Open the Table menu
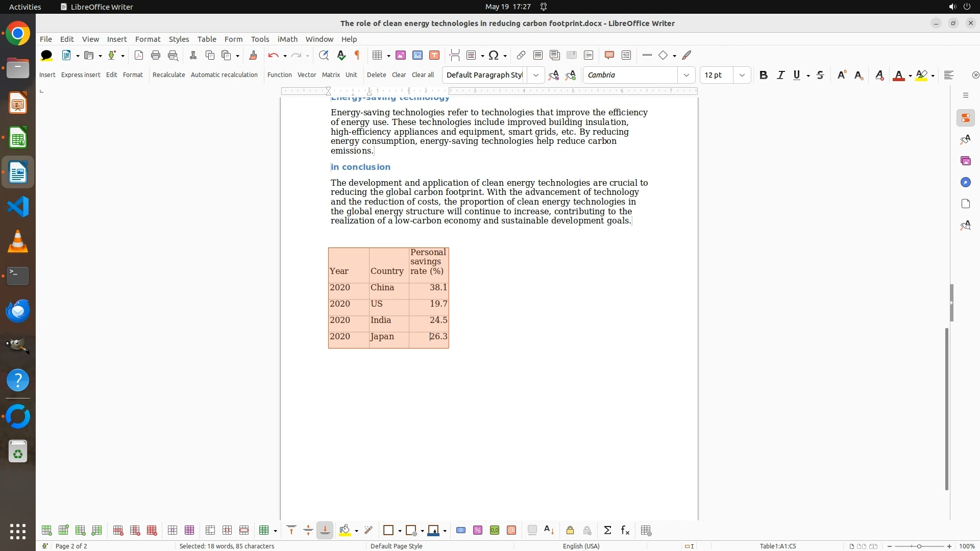980x551 pixels. click(x=207, y=39)
